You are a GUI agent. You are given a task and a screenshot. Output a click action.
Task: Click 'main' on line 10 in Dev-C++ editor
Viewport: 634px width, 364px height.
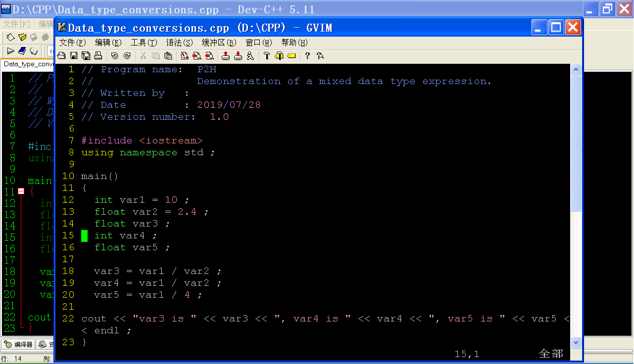coord(40,181)
